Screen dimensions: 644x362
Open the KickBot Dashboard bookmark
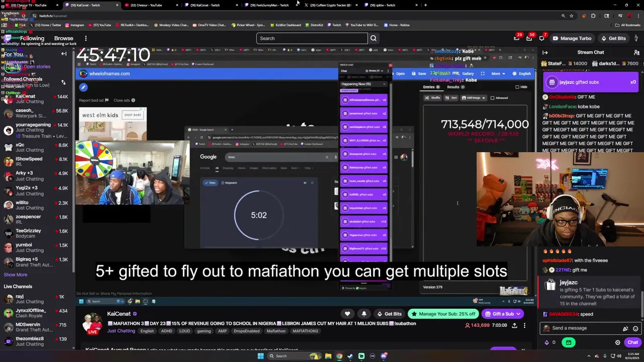(x=286, y=25)
